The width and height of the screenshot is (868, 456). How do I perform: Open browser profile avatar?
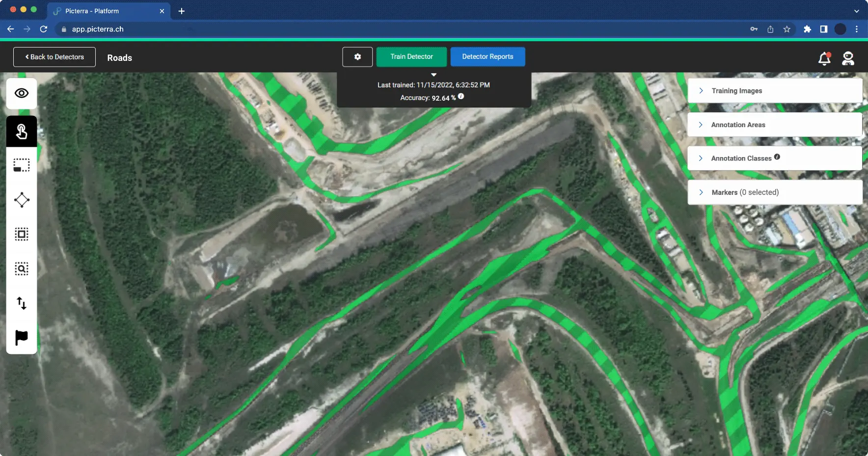click(841, 29)
